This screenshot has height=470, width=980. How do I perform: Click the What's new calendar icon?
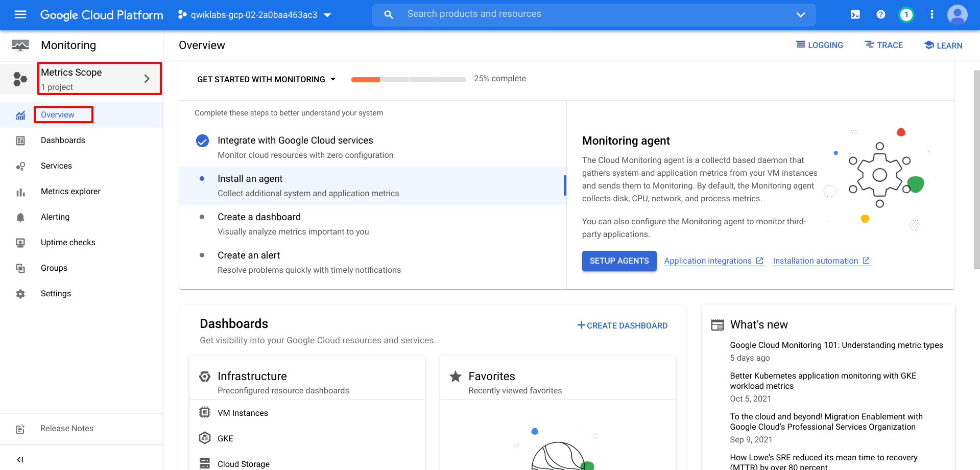pyautogui.click(x=718, y=325)
